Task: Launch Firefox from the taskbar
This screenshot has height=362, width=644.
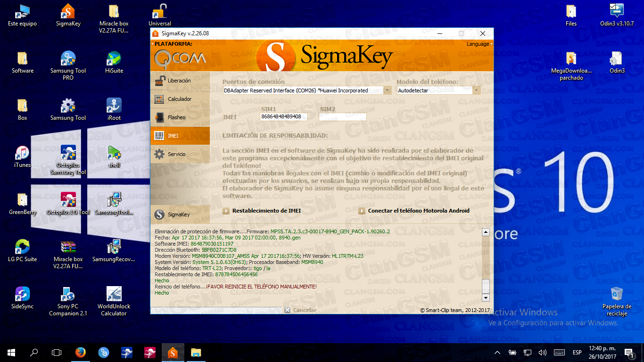Action: point(81,352)
